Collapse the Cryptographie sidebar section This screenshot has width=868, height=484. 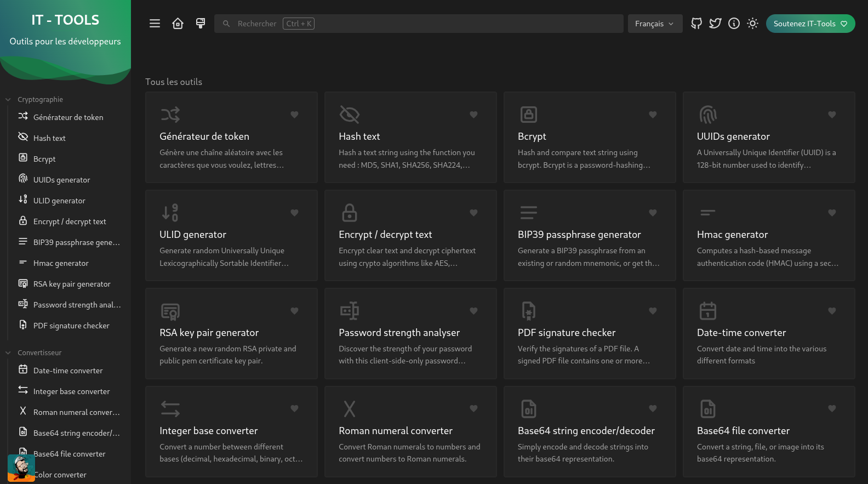(x=40, y=99)
